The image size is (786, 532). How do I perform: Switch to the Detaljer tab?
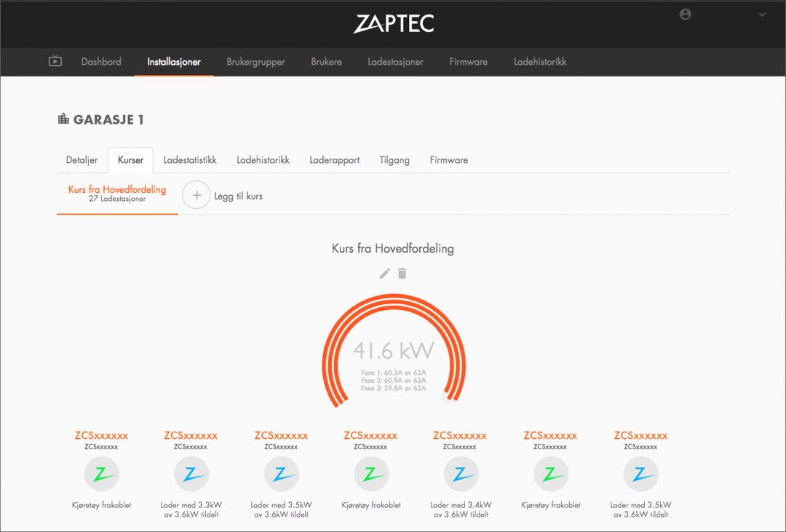(82, 160)
